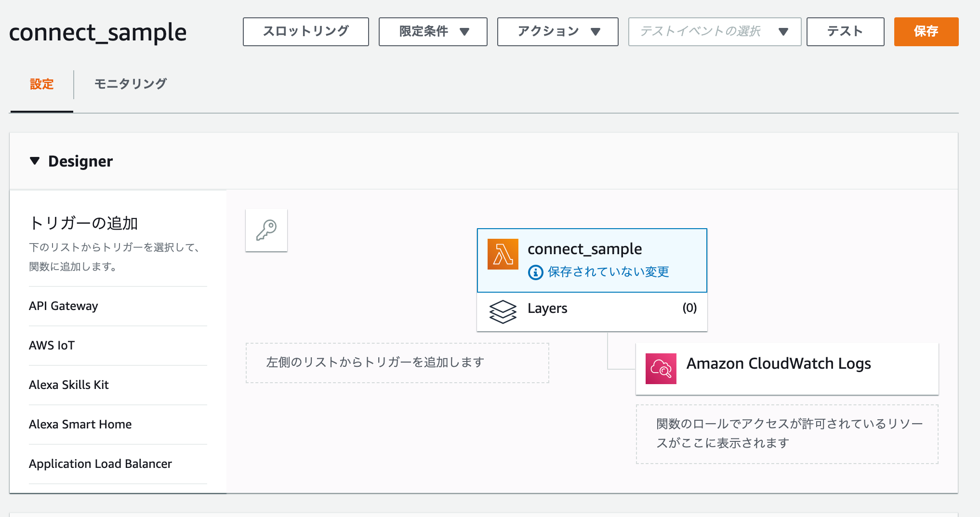Click the テスト button

[x=845, y=32]
